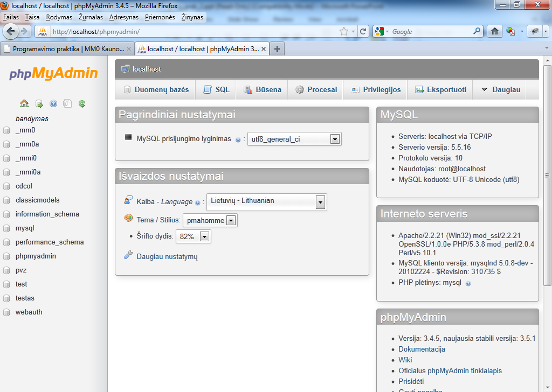Click the server icon beside localhost breadcrumb

[x=125, y=69]
